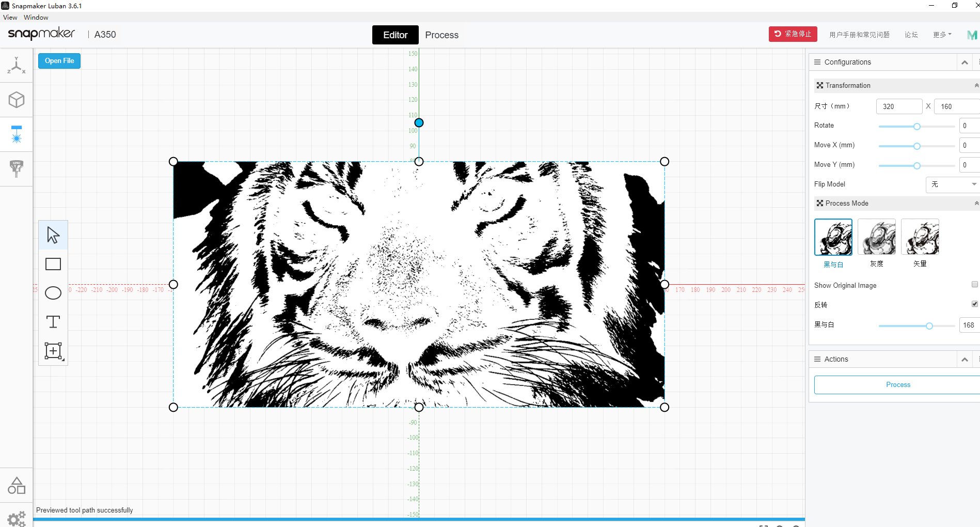980x527 pixels.
Task: Switch to 3D printing cube icon
Action: coord(17,100)
